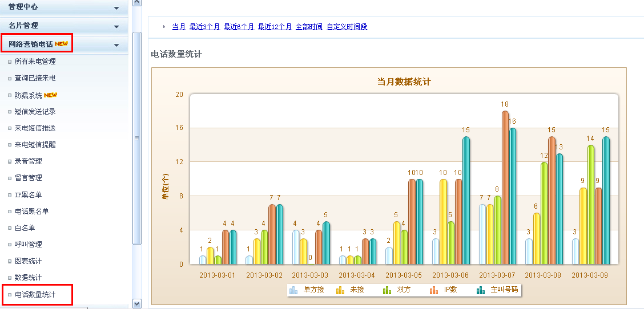The image size is (644, 309).
Task: Expand the 名片管理 section
Action: coord(116,27)
